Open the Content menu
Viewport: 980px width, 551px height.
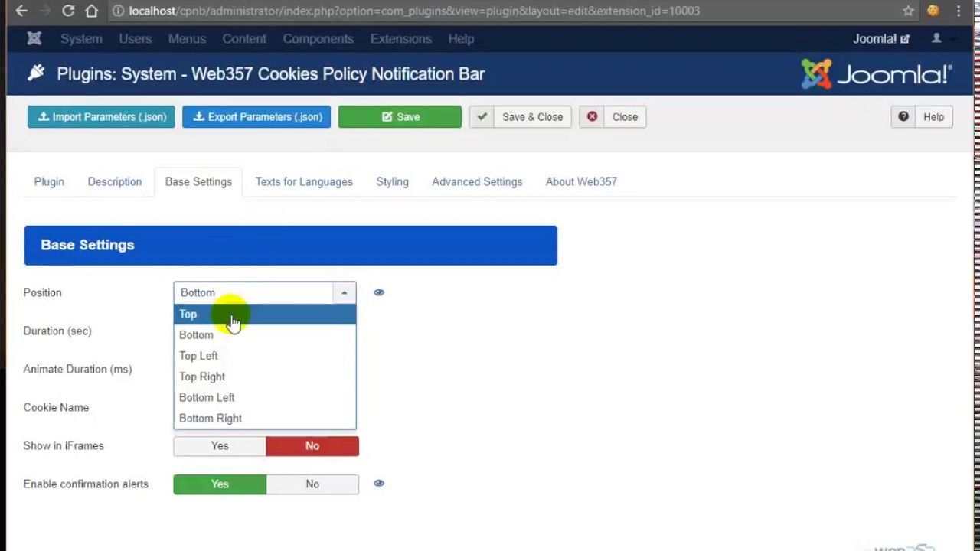tap(244, 39)
